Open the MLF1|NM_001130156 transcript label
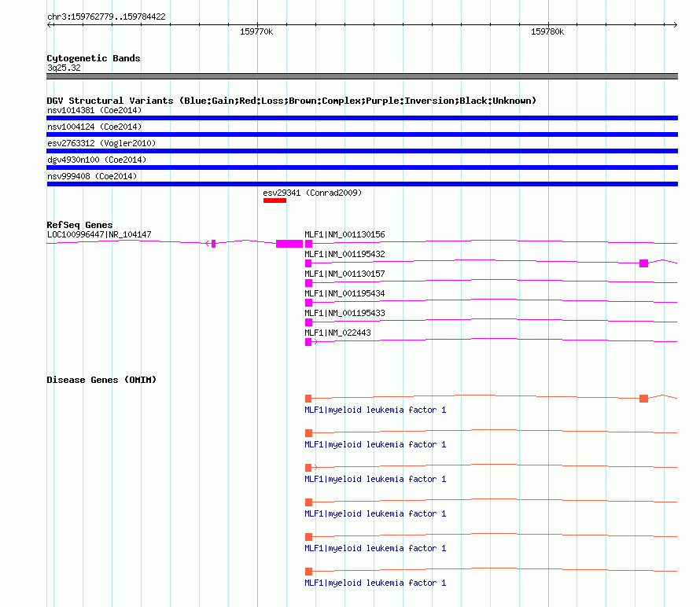Image resolution: width=700 pixels, height=607 pixels. point(344,234)
